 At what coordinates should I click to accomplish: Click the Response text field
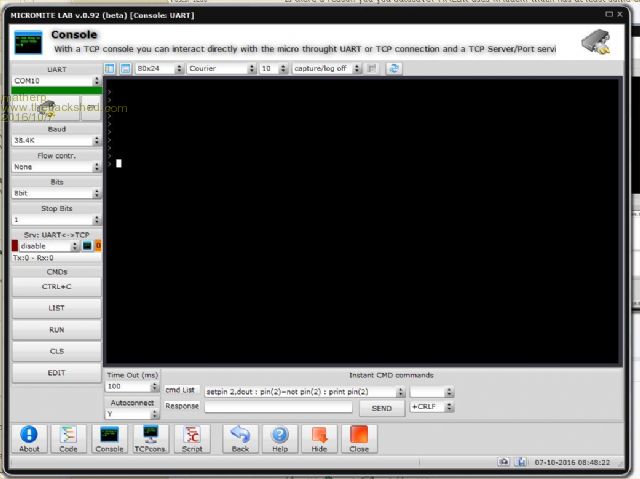point(278,407)
